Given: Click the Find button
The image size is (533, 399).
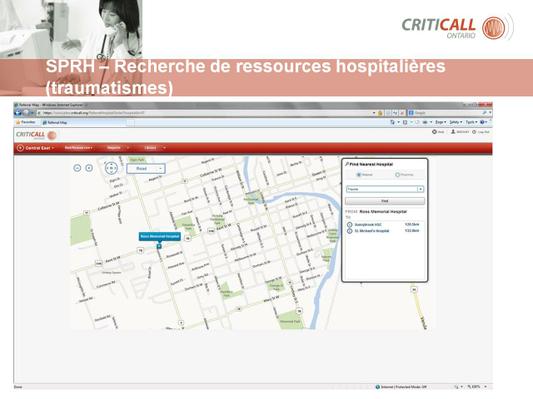Looking at the screenshot, I should [x=385, y=201].
